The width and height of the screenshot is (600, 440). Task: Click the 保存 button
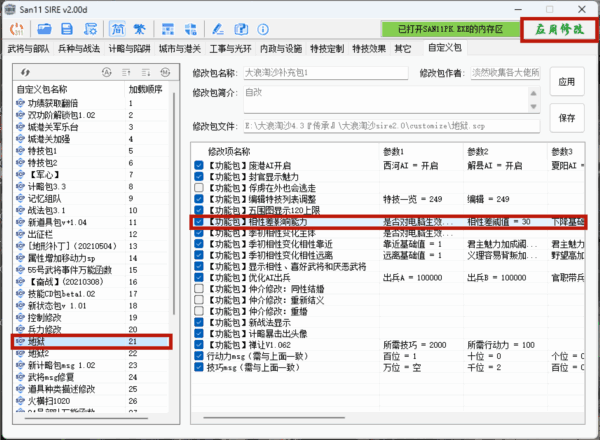568,118
